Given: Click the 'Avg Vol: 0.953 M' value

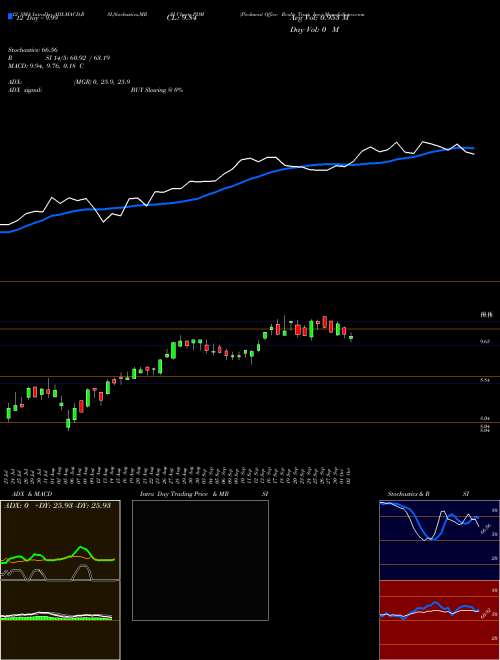Looking at the screenshot, I should 319,19.
